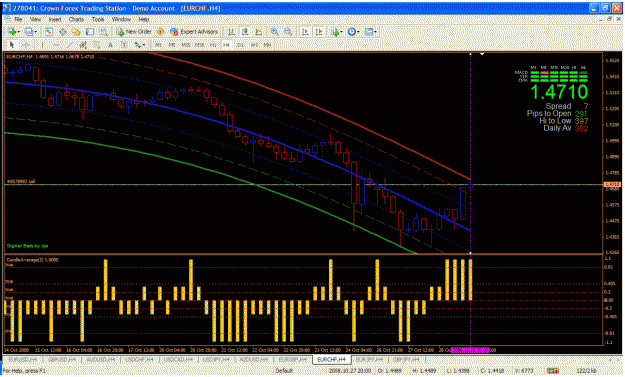Set timeframe to D1
The height and width of the screenshot is (377, 625).
[x=240, y=45]
